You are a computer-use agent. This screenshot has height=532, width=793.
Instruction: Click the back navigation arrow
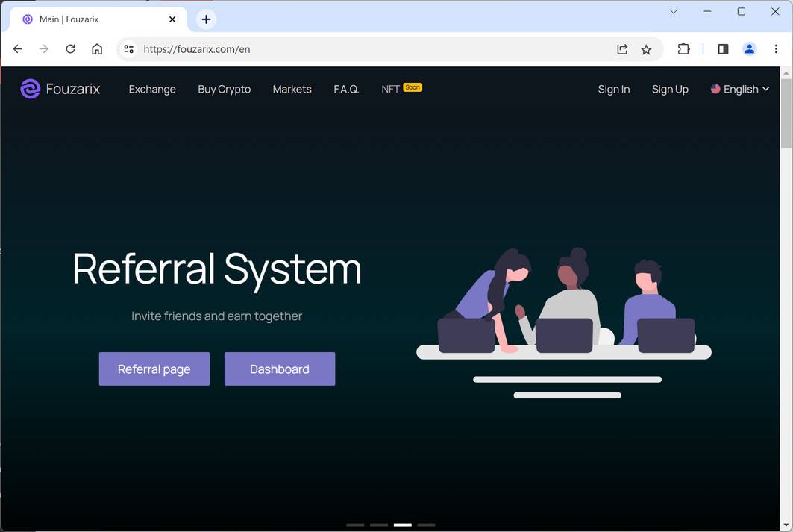pyautogui.click(x=17, y=48)
